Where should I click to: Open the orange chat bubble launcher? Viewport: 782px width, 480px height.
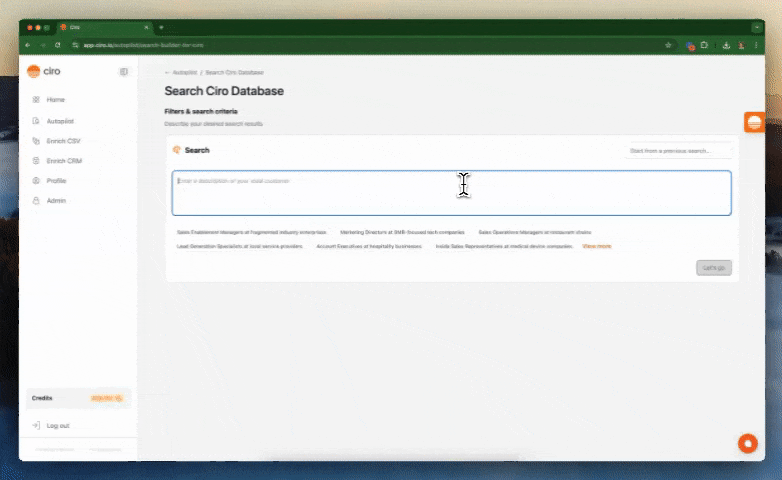(748, 444)
